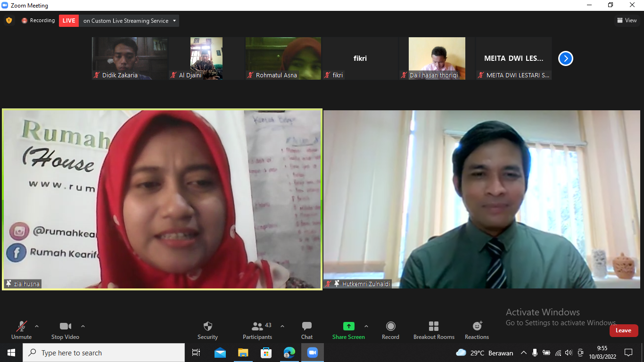Image resolution: width=644 pixels, height=362 pixels.
Task: Open Microsoft Edge from taskbar
Action: click(289, 353)
